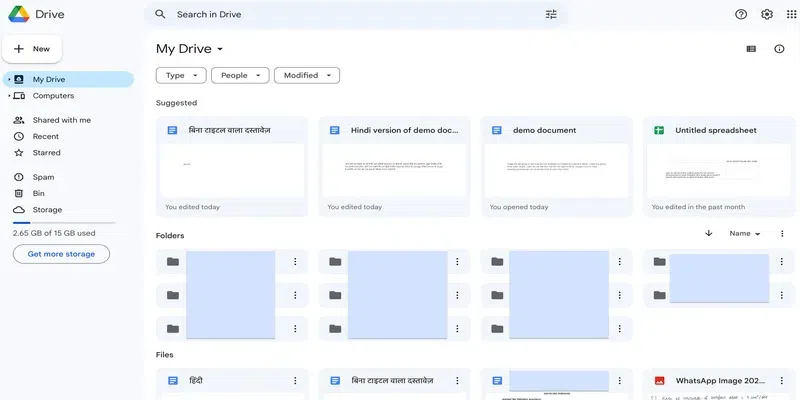800x400 pixels.
Task: Expand the My Drive tree arrow
Action: tap(8, 79)
